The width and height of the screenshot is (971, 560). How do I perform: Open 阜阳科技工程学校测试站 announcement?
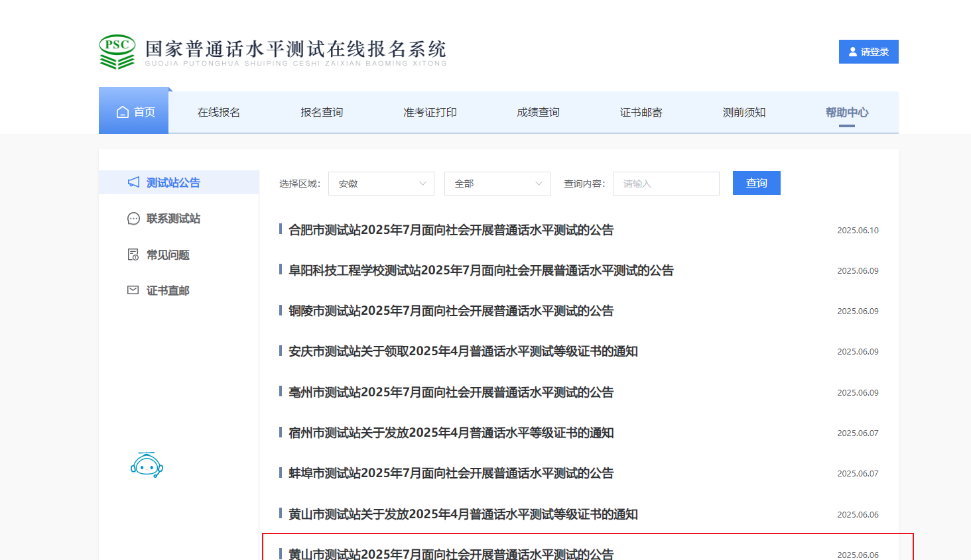pos(481,270)
